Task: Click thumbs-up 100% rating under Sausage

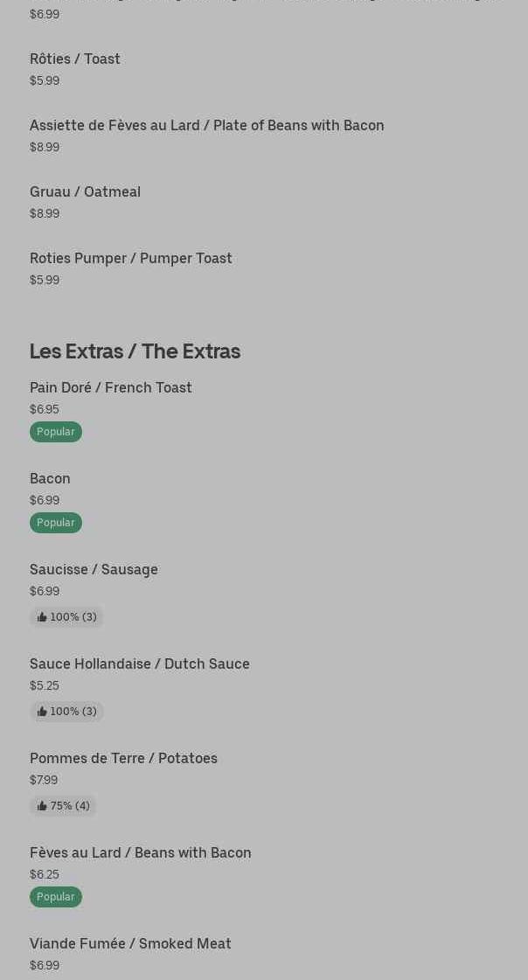Action: 66,617
